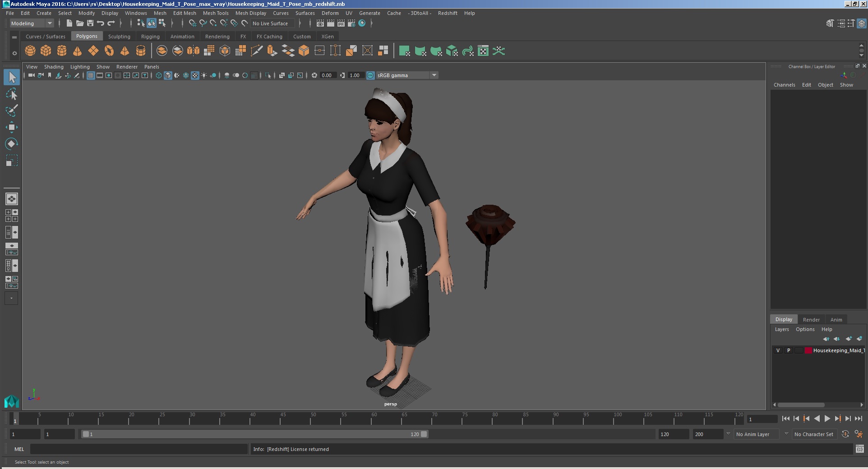Click Object in the Channel Box menu
This screenshot has width=868, height=469.
click(x=826, y=85)
